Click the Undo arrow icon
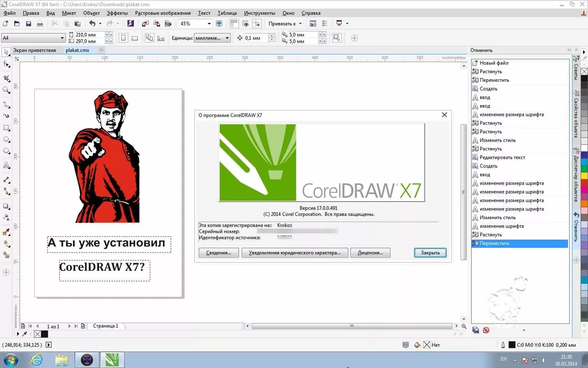Screen dimensions: 588x368 coord(92,23)
